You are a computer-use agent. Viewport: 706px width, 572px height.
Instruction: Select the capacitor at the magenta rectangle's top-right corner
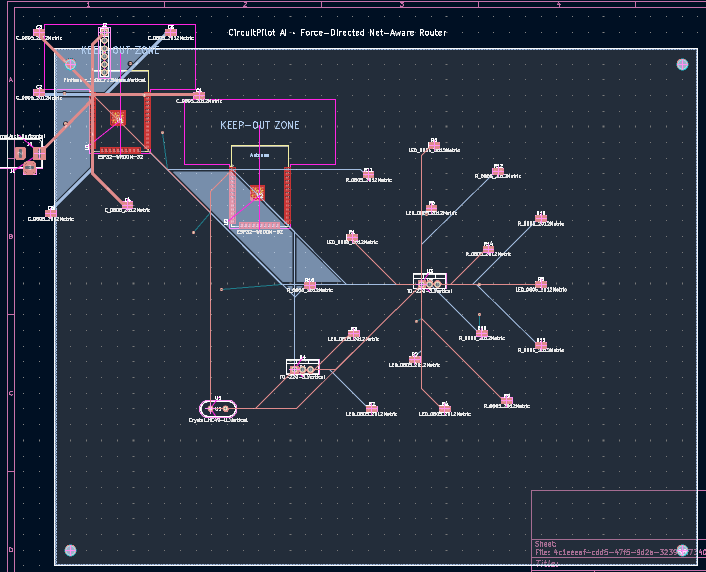coord(170,32)
